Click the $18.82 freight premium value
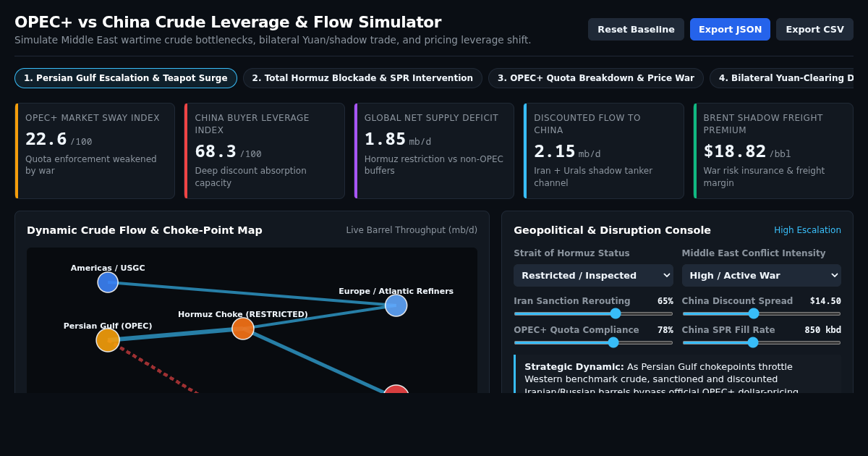This screenshot has width=868, height=456. click(735, 151)
